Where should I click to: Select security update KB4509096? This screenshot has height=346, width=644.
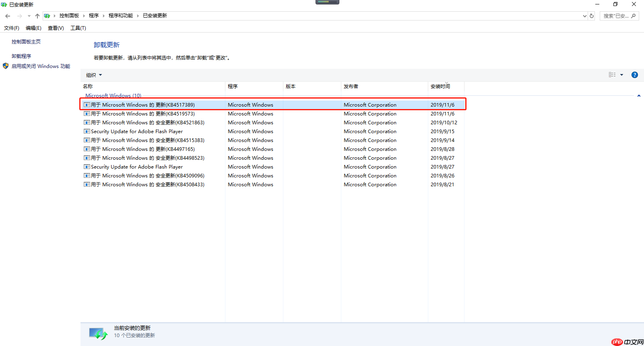273,176
